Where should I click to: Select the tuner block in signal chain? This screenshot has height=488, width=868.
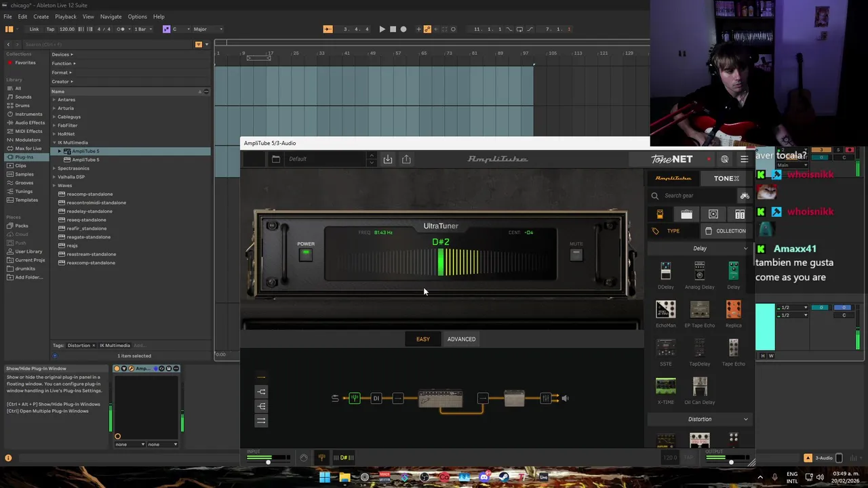354,399
